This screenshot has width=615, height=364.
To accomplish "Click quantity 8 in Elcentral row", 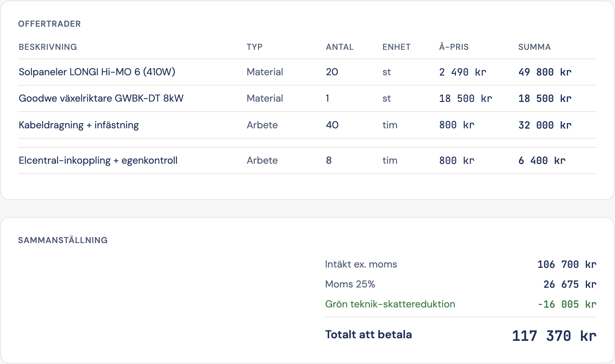I will point(329,160).
